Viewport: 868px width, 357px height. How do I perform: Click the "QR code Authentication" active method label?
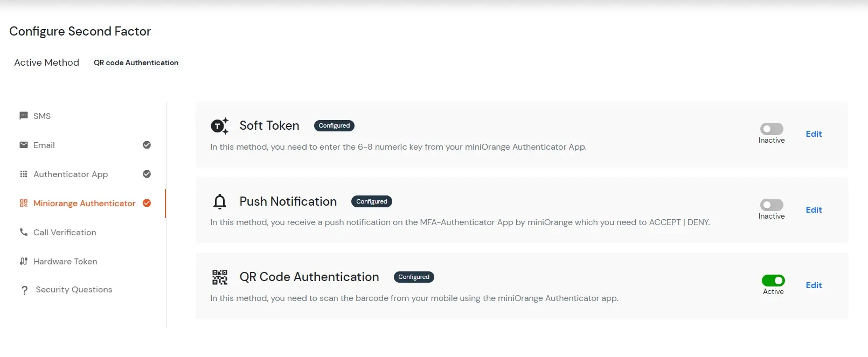[136, 62]
